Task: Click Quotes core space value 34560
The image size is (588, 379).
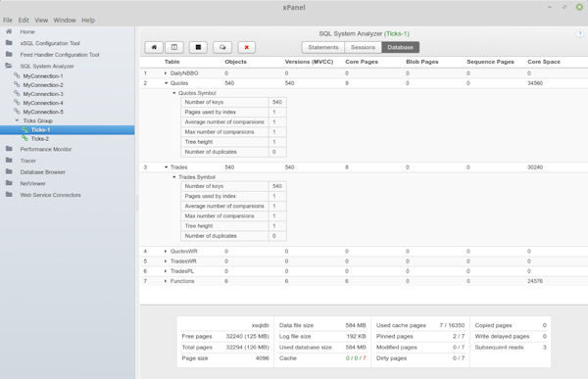Action: pos(535,83)
